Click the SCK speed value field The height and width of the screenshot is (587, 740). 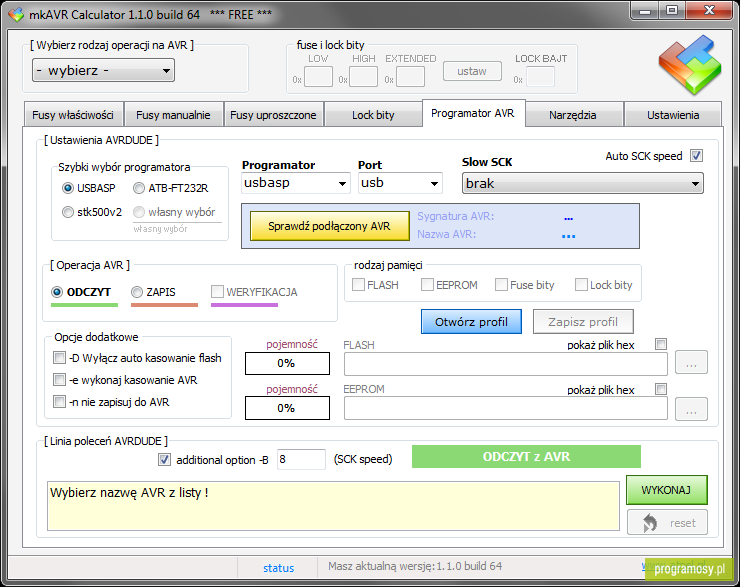(x=301, y=459)
